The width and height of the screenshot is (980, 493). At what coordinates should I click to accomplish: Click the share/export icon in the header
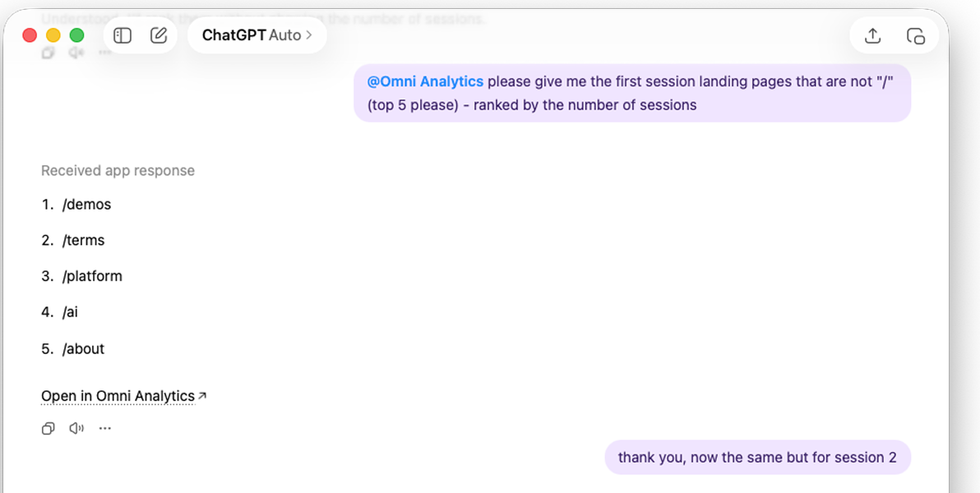[x=871, y=35]
